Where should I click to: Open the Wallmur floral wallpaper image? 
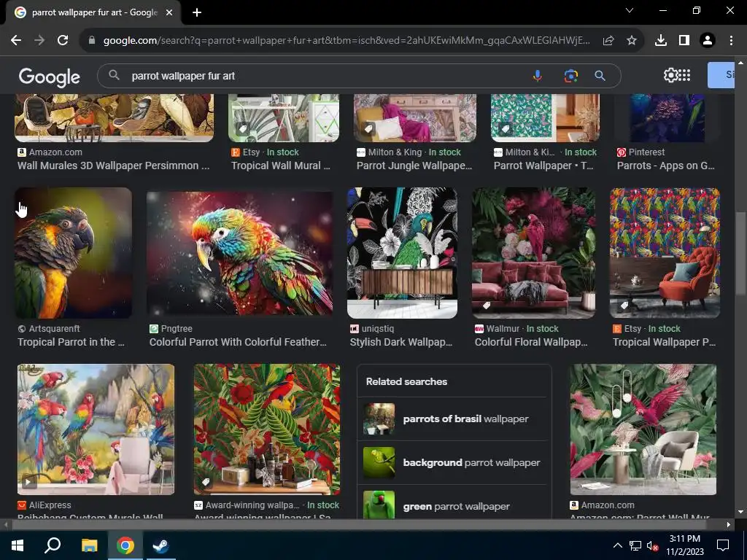(x=533, y=253)
